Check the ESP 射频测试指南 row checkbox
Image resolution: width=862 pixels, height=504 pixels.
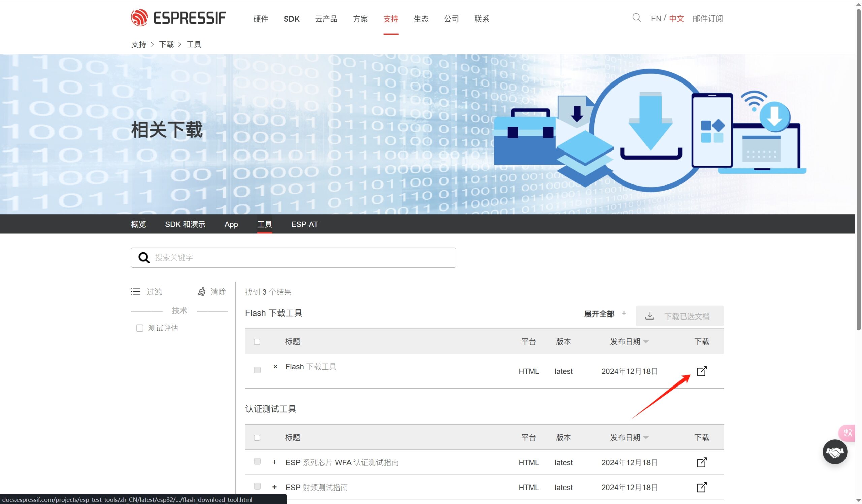tap(257, 486)
